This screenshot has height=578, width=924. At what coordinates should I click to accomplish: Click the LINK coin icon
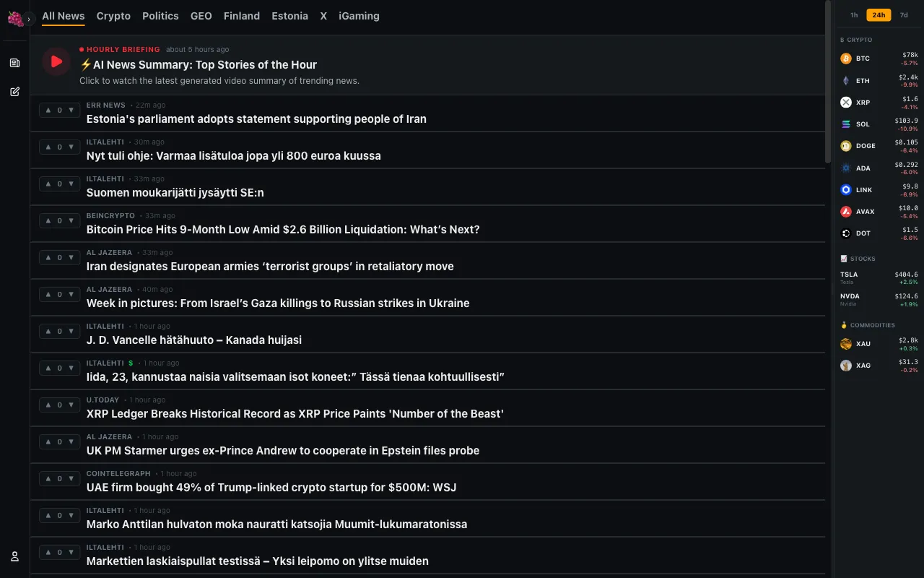846,190
